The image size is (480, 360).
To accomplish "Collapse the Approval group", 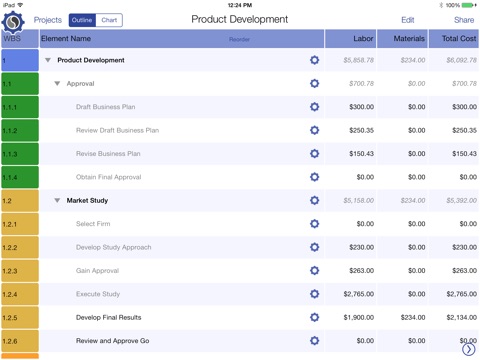I will 57,83.
